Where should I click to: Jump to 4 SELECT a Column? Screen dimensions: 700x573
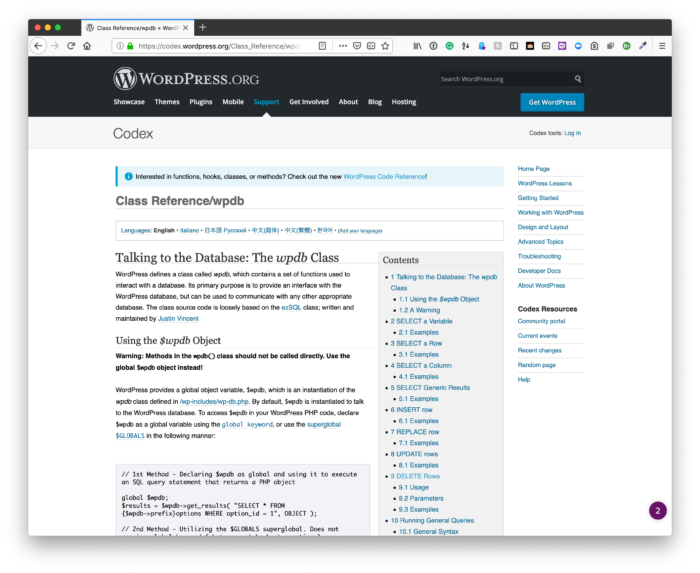pyautogui.click(x=421, y=365)
